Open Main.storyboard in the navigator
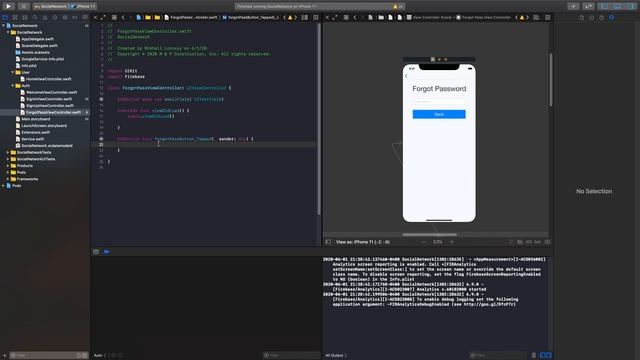The height and width of the screenshot is (360, 640). click(36, 119)
